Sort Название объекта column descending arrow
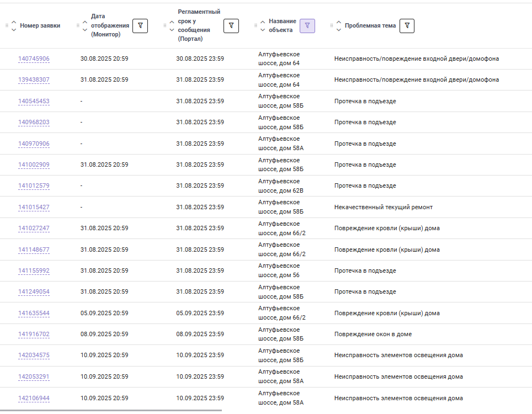Image resolution: width=532 pixels, height=414 pixels. click(x=263, y=30)
